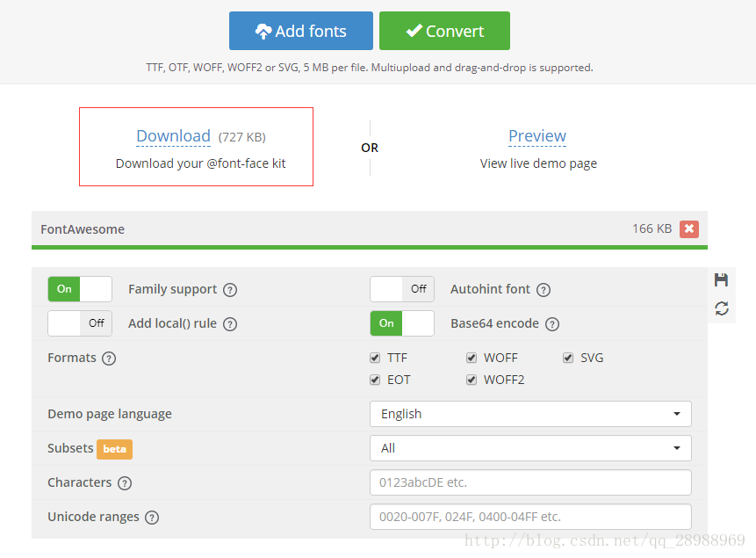
Task: Open the Family support help icon
Action: 230,290
